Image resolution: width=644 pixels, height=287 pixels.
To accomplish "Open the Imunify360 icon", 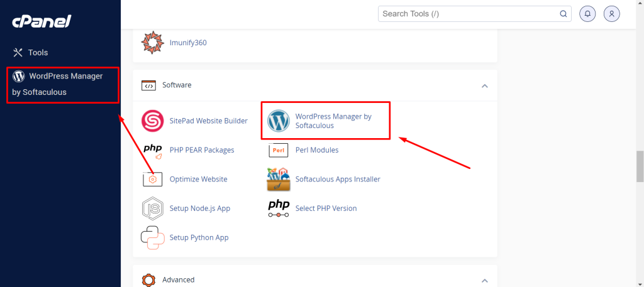I will pyautogui.click(x=152, y=43).
